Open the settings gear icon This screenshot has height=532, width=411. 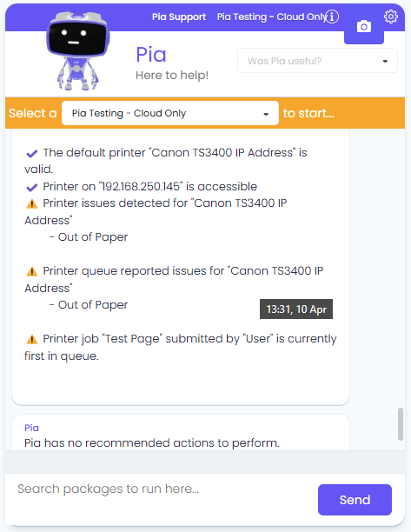[x=391, y=17]
